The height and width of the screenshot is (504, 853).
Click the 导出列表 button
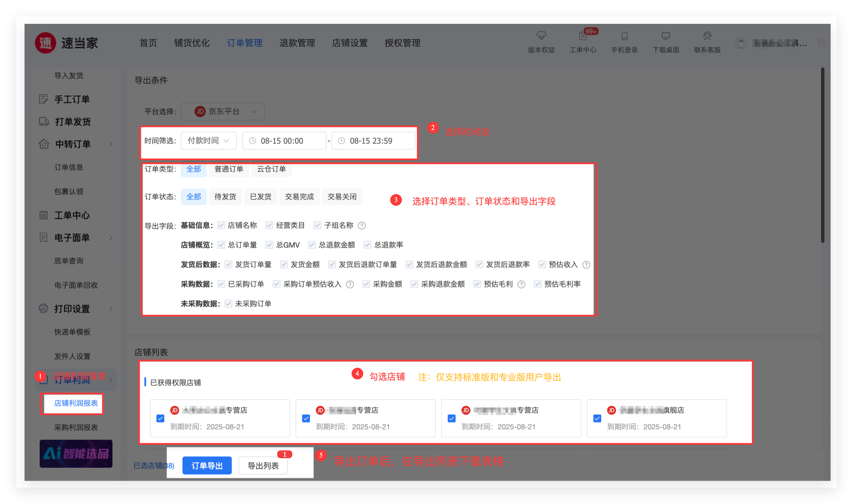263,466
